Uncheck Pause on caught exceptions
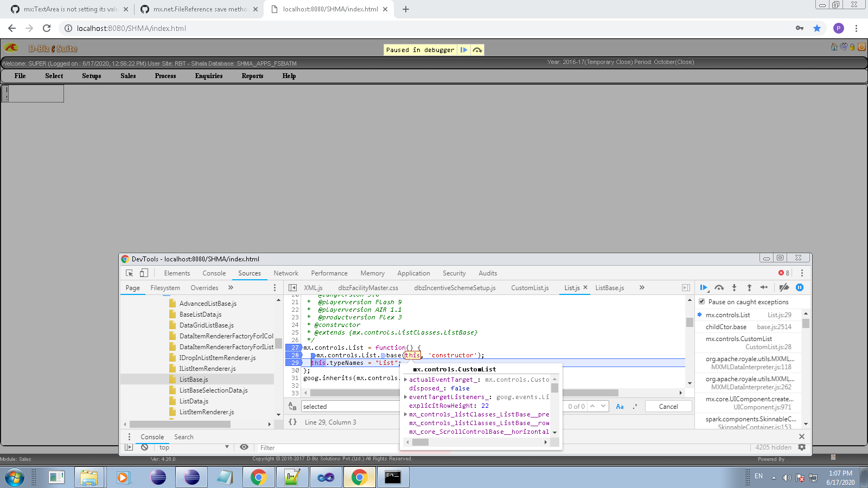The image size is (868, 488). (x=702, y=302)
